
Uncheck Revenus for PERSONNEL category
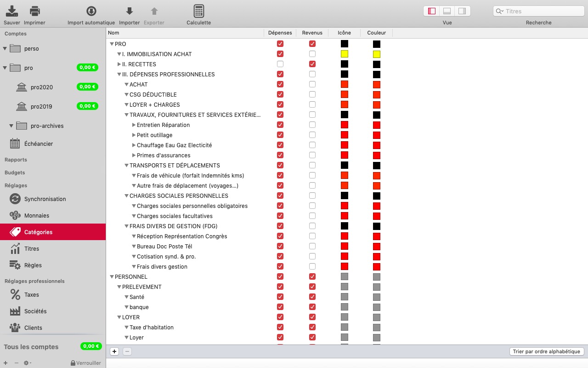312,276
